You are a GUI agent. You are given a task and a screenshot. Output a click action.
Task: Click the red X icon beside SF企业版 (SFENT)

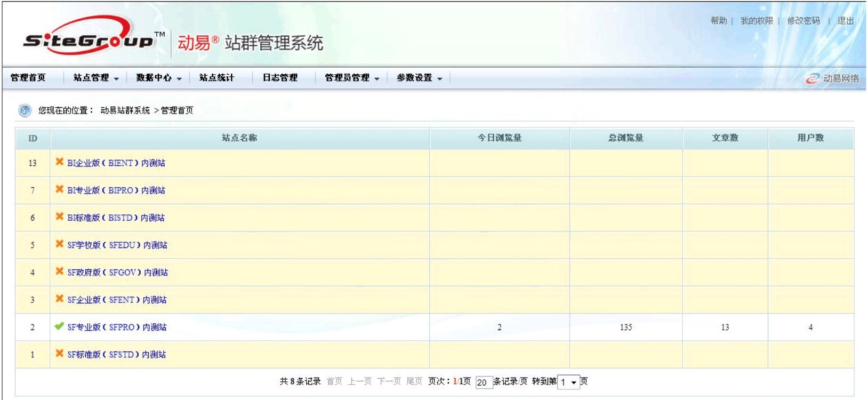pyautogui.click(x=60, y=299)
